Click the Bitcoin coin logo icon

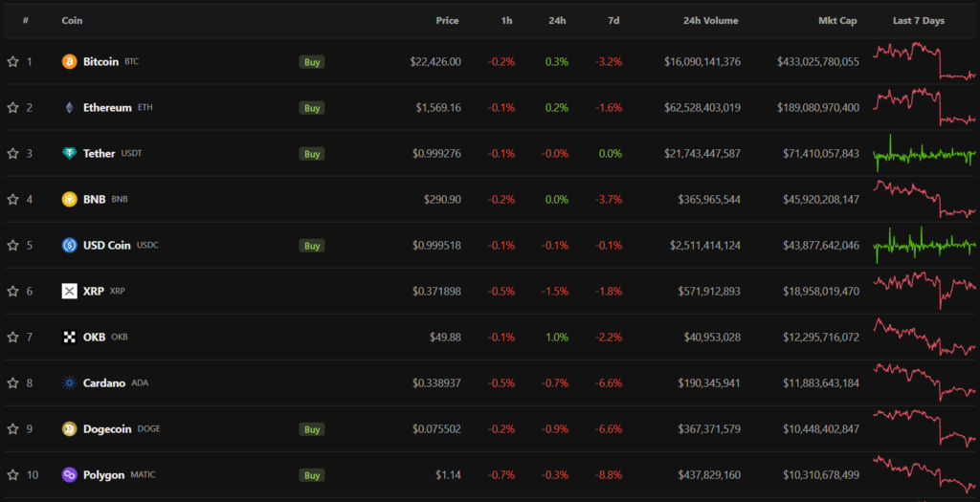[69, 62]
